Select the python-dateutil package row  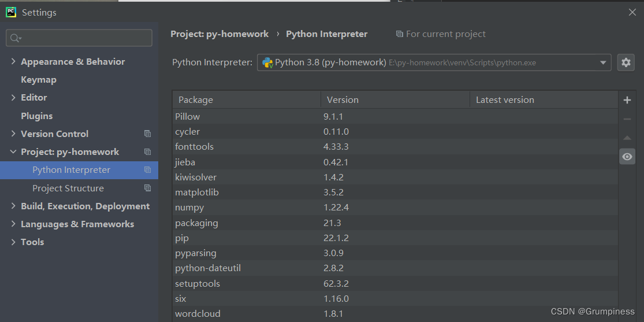click(395, 268)
